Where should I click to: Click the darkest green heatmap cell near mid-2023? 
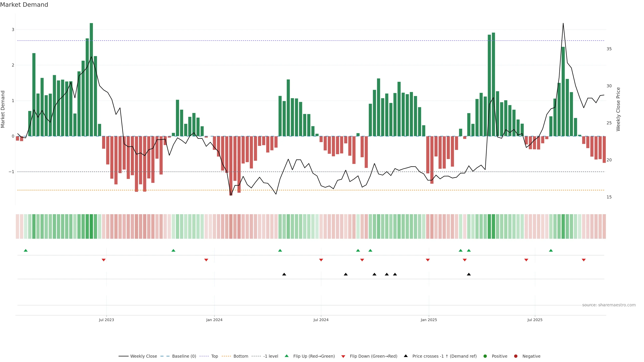pyautogui.click(x=91, y=226)
